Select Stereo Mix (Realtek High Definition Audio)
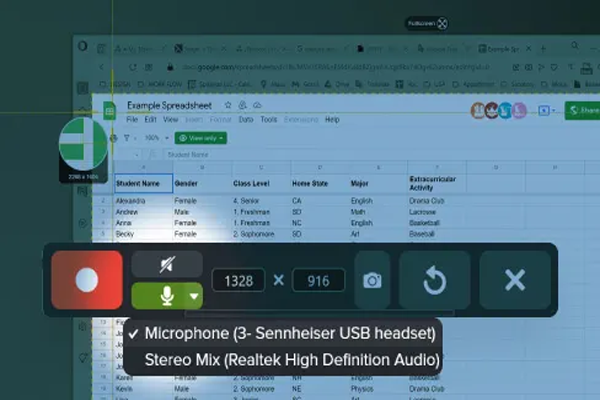Viewport: 600px width, 400px height. (x=290, y=358)
